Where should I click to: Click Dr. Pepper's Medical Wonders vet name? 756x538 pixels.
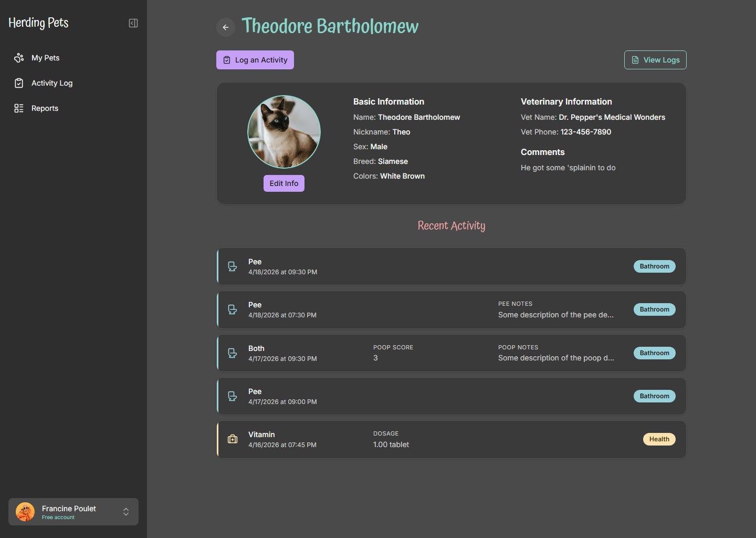coord(612,117)
